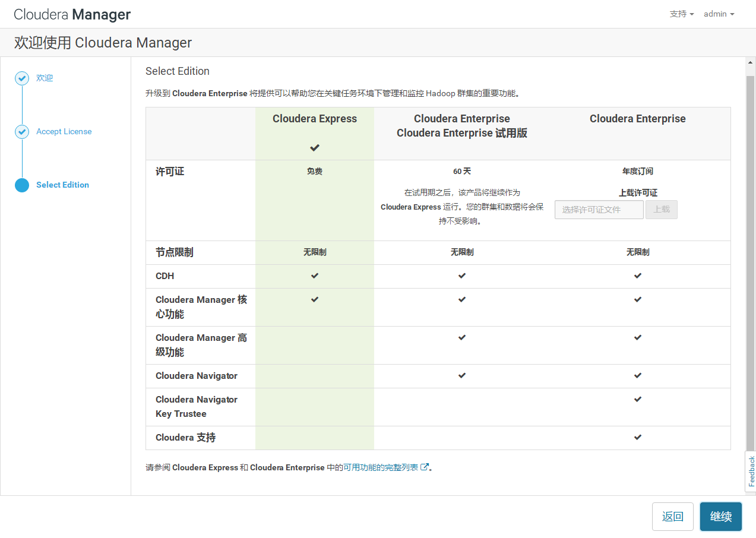The height and width of the screenshot is (538, 756).
Task: Click the Cloudera 支持 checkmark in Enterprise column
Action: 637,438
